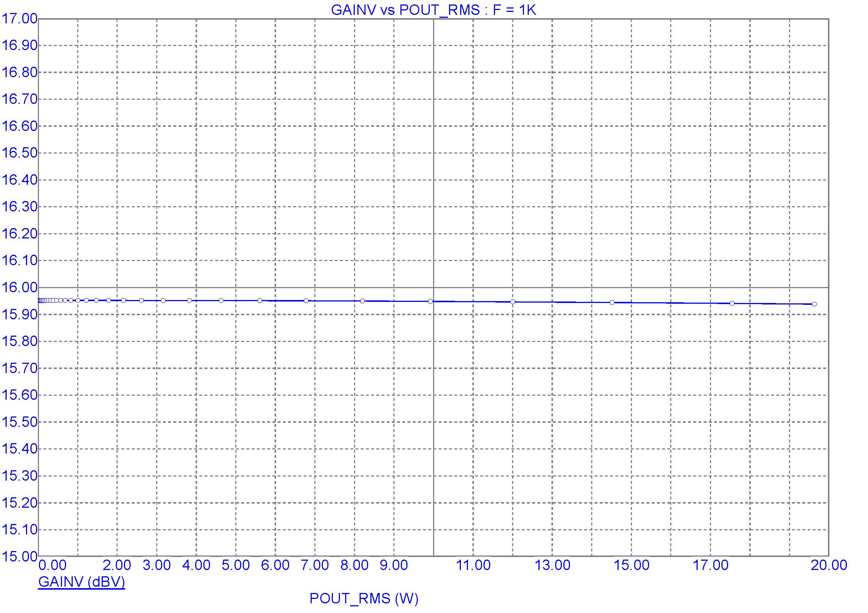This screenshot has height=613, width=868.
Task: Click the 16.40 y-axis label
Action: [20, 180]
